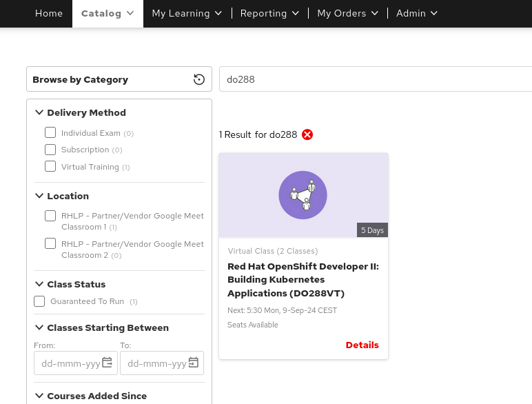Click the 5 Days duration badge
Image resolution: width=532 pixels, height=404 pixels.
tap(372, 230)
